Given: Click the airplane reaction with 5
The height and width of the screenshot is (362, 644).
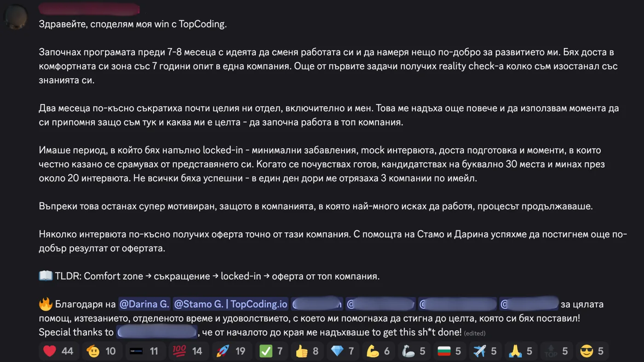Looking at the screenshot, I should tap(485, 351).
